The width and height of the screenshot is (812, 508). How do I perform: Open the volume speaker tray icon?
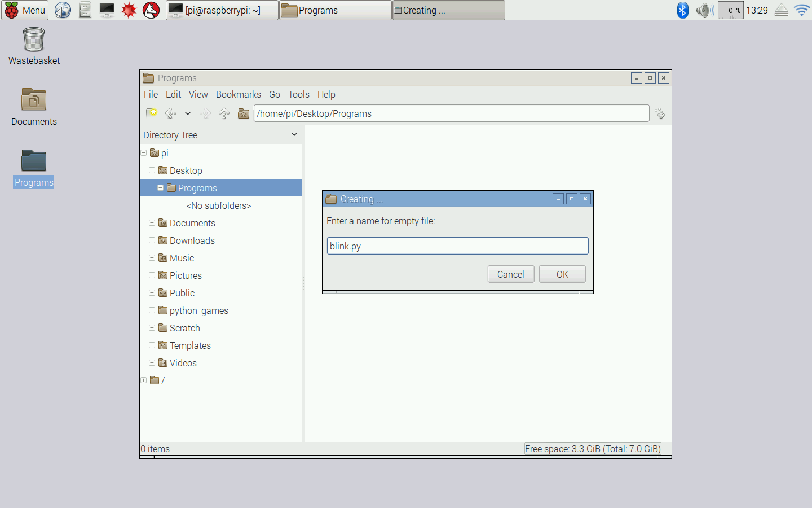click(705, 10)
